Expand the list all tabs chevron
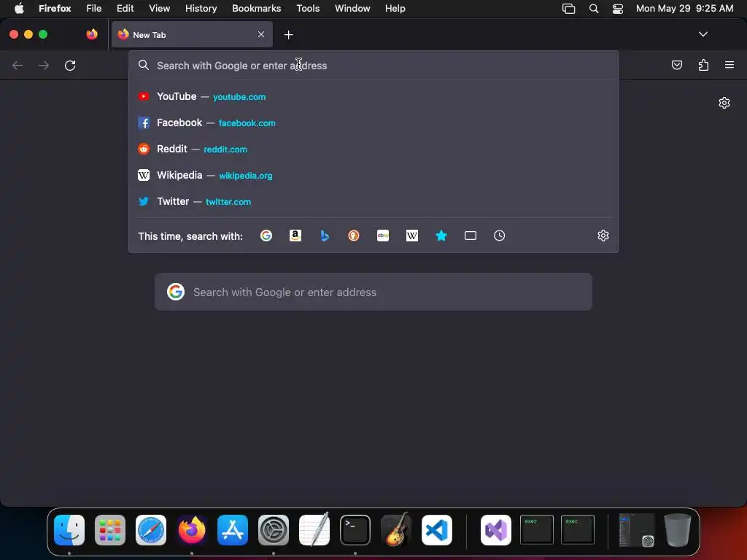This screenshot has width=747, height=560. (x=703, y=34)
